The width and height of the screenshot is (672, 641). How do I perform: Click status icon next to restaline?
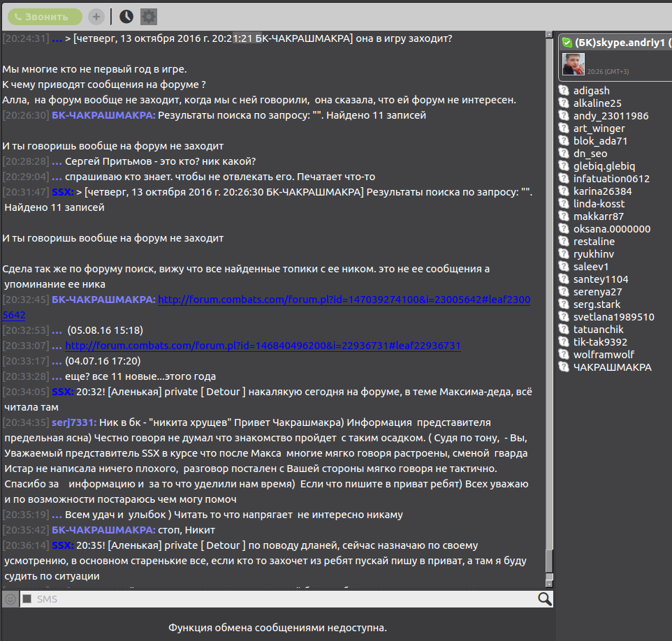564,241
